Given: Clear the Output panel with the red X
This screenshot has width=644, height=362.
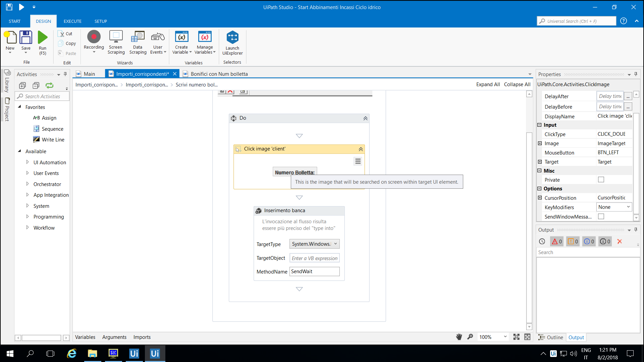Looking at the screenshot, I should coord(620,241).
